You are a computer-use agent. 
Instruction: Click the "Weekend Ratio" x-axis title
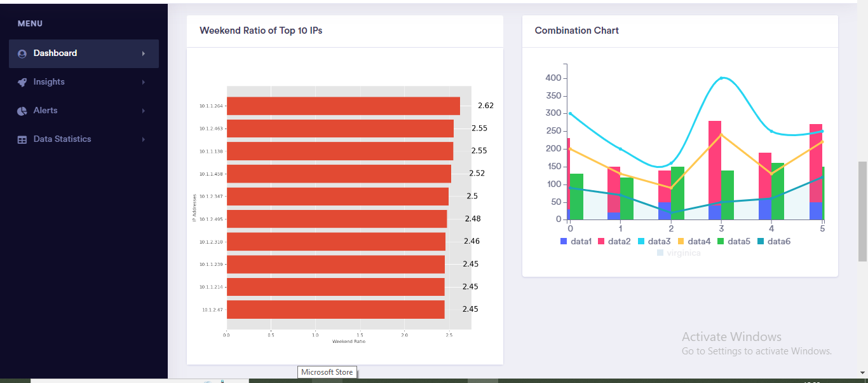pos(349,342)
